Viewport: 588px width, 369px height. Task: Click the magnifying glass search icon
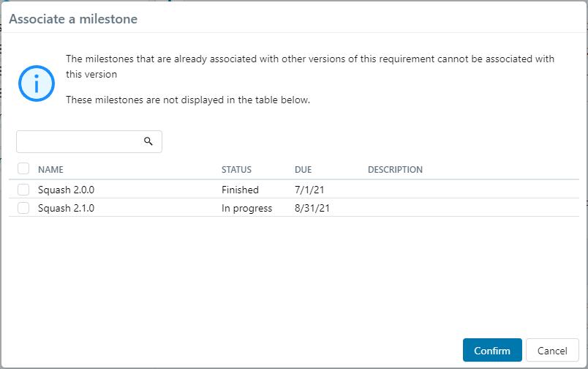[x=148, y=141]
